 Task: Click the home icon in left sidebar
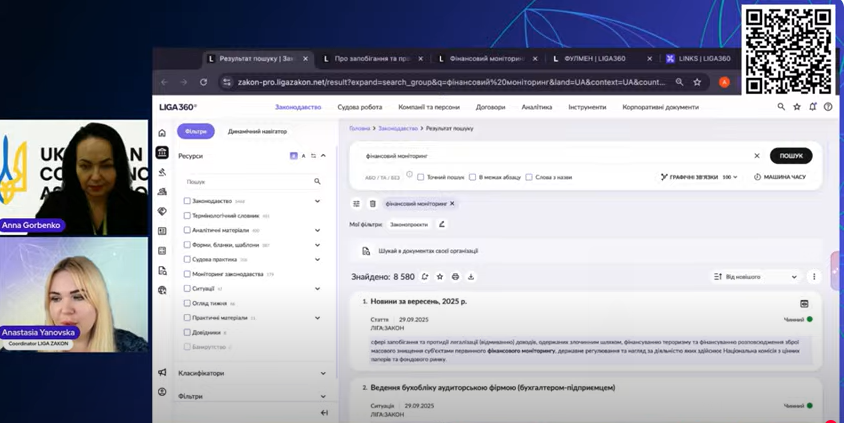click(162, 133)
